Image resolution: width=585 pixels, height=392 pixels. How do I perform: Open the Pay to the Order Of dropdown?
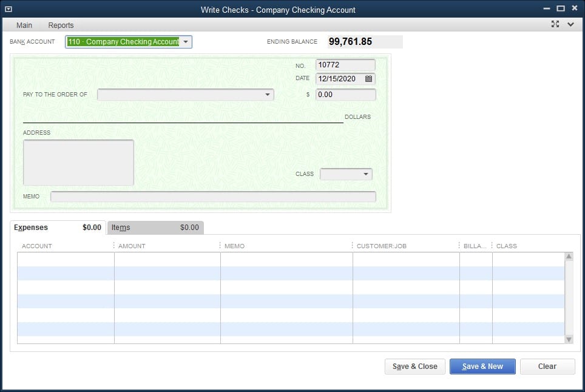point(268,95)
